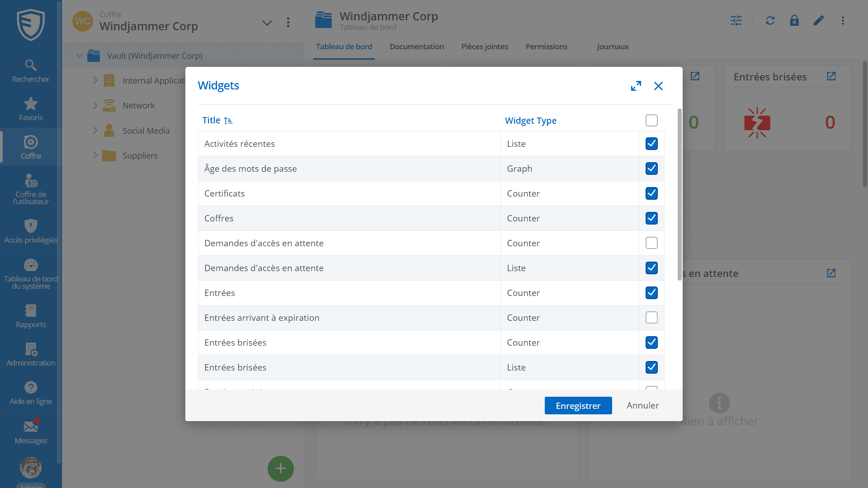Open Rapports in the sidebar
The height and width of the screenshot is (488, 868).
click(x=31, y=316)
